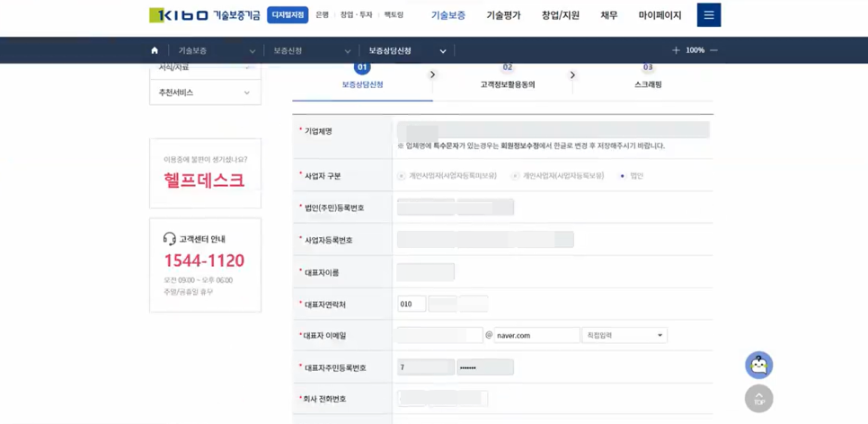Click the 법인(주민)등록번호 first field

point(426,207)
